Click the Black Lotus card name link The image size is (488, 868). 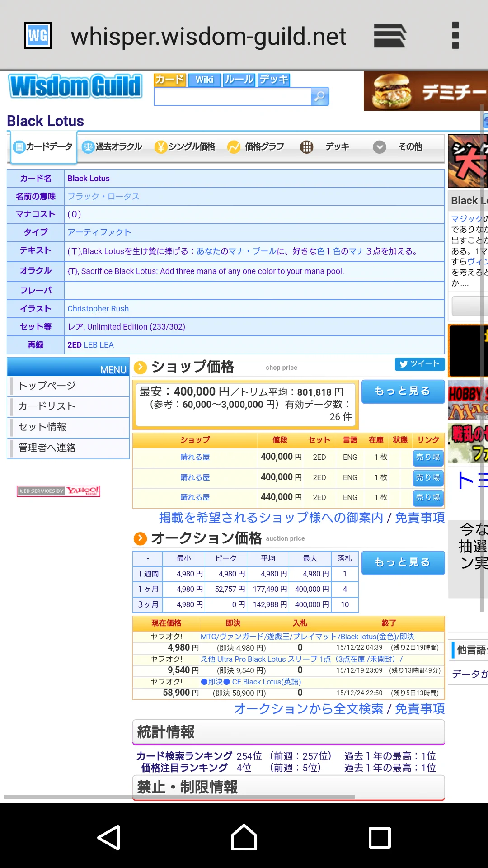tap(89, 179)
